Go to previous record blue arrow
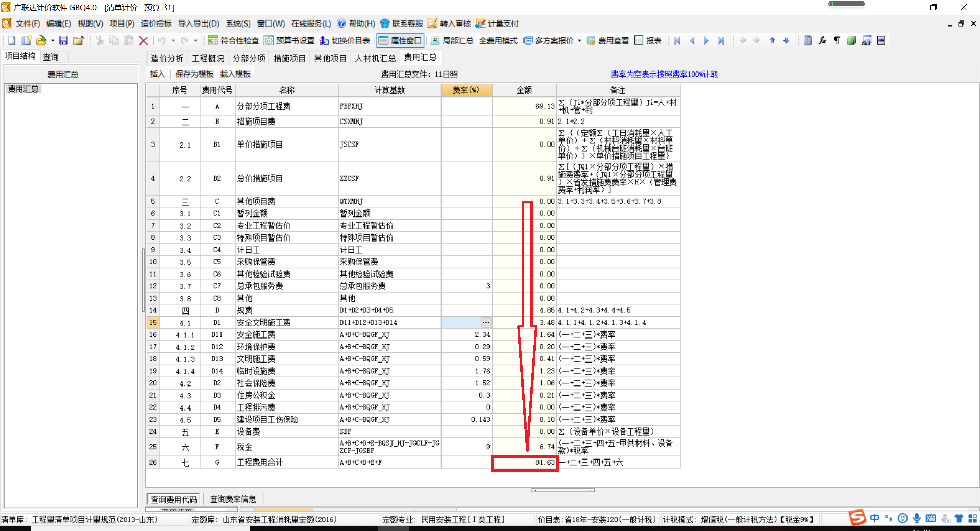Image resolution: width=980 pixels, height=531 pixels. pos(692,40)
